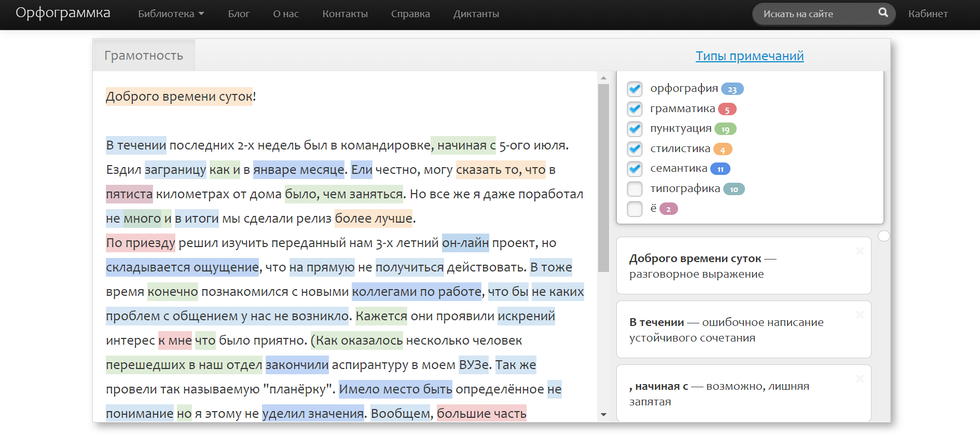Click highlighted word 'получиться'
The image size is (980, 436).
coord(409,267)
